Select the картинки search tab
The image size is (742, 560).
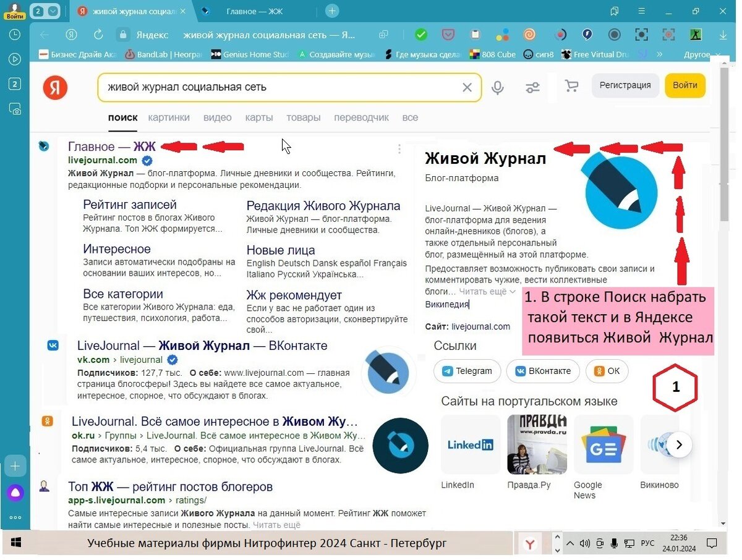click(169, 117)
